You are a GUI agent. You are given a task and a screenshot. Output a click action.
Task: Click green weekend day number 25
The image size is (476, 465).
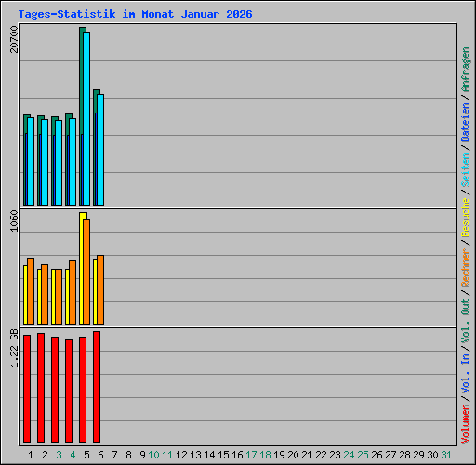point(363,455)
